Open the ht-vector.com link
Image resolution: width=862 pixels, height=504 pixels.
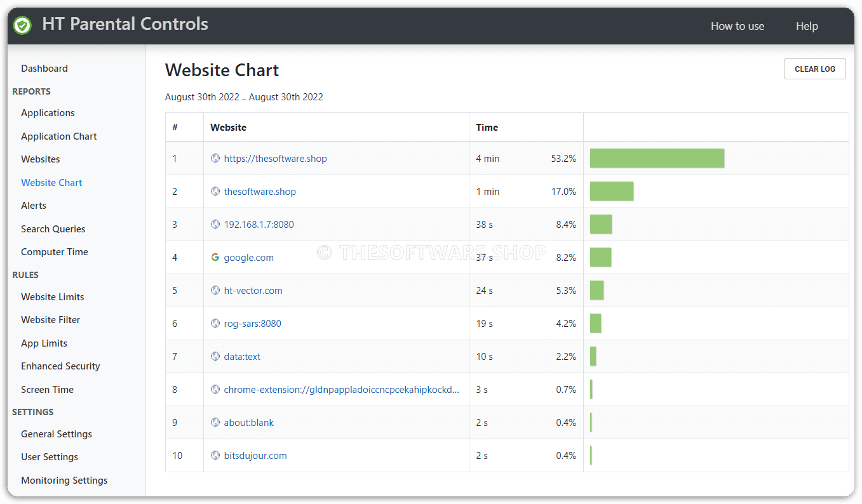253,291
